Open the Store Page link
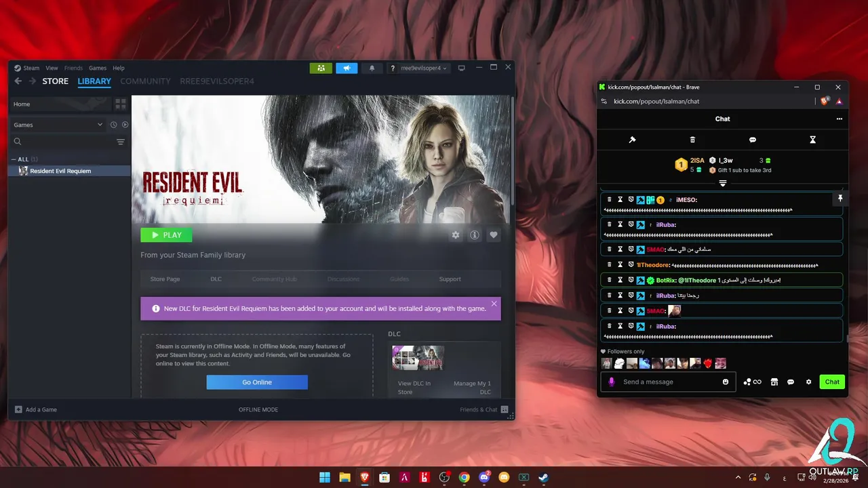The width and height of the screenshot is (868, 488). point(165,279)
